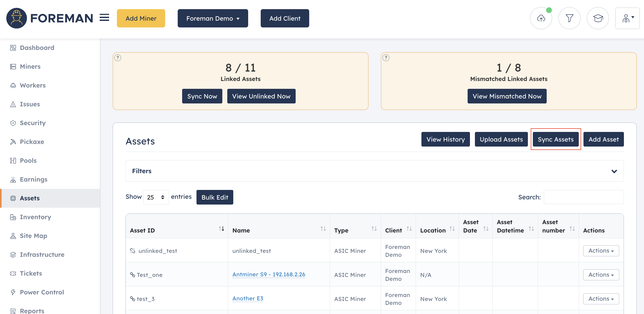Viewport: 644px width, 314px height.
Task: Sort by Asset Datetime column arrows
Action: tap(531, 229)
